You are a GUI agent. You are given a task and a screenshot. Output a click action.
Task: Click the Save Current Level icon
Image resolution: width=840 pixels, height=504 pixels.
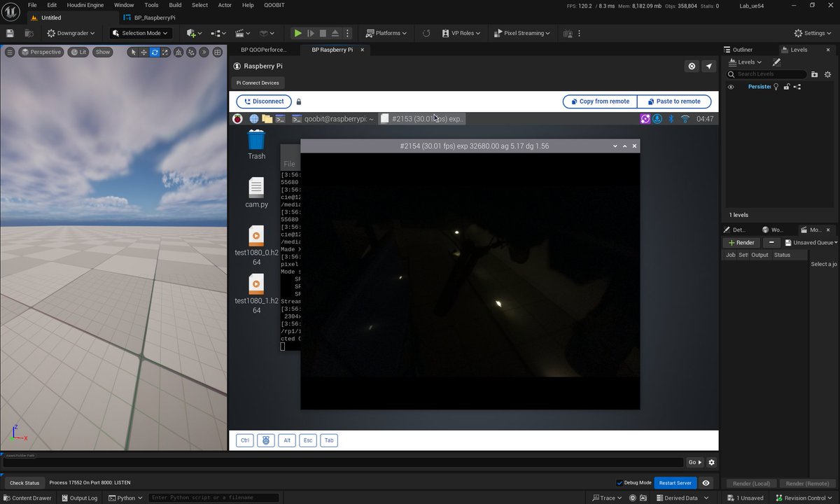tap(9, 33)
